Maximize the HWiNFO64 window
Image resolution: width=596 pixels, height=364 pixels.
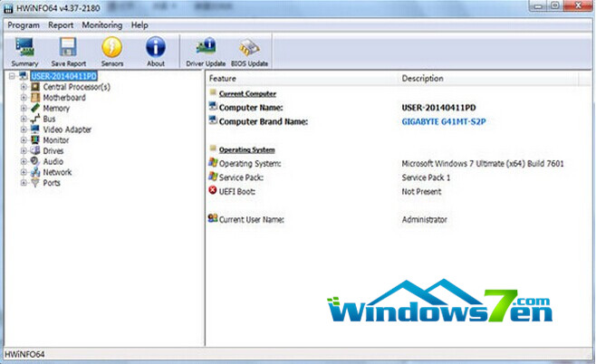[555, 5]
